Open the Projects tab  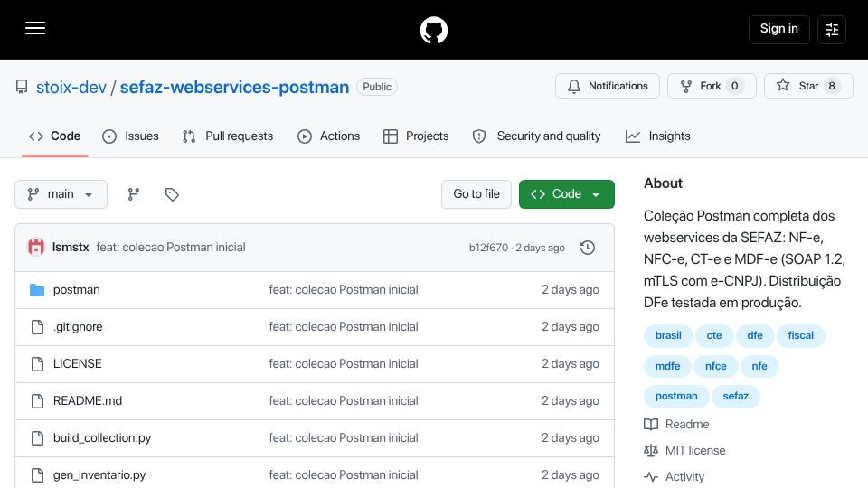click(x=416, y=136)
